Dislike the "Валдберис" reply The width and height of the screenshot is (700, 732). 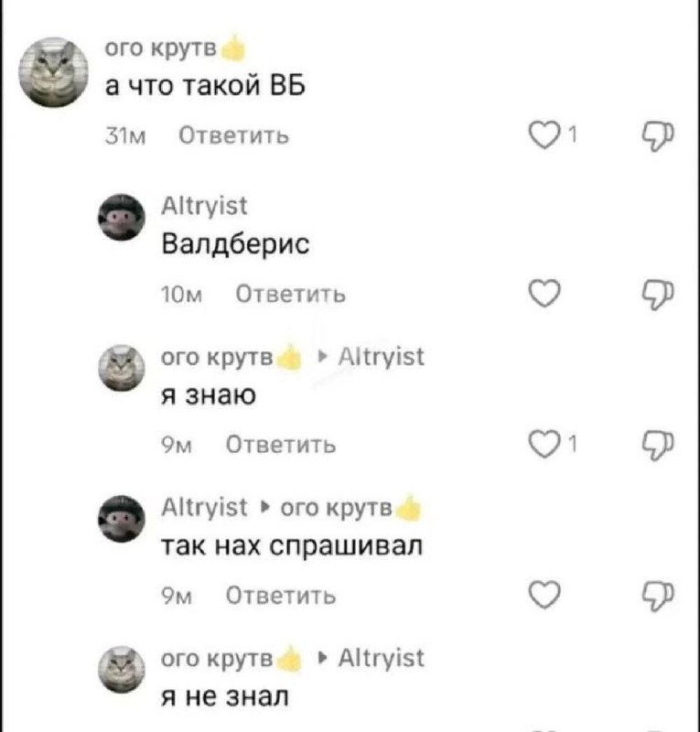click(658, 295)
